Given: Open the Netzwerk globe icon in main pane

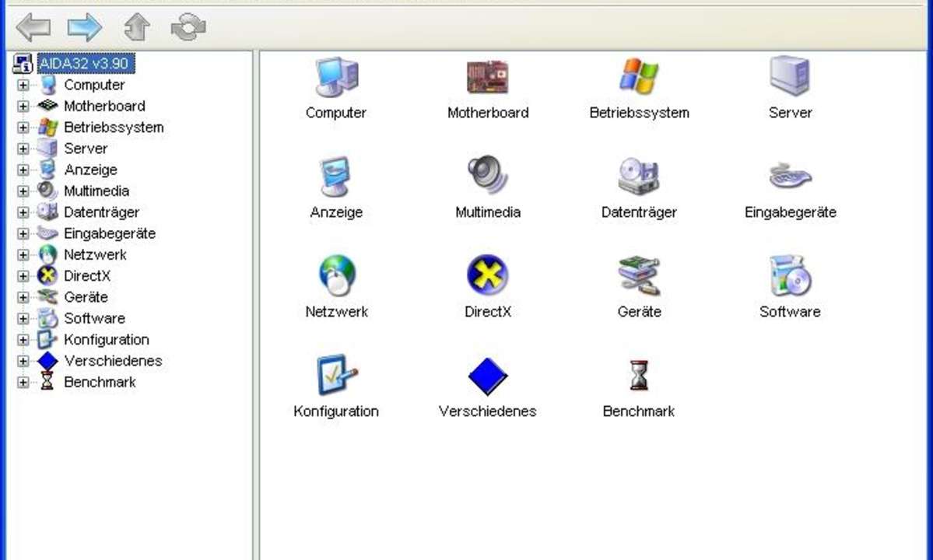Looking at the screenshot, I should [336, 275].
